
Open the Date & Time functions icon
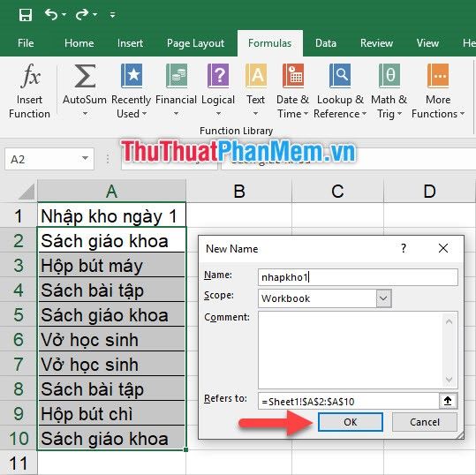click(x=292, y=76)
